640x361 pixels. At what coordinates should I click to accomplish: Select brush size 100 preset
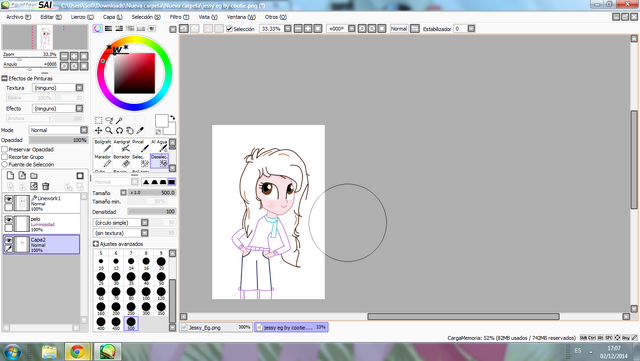(146, 294)
